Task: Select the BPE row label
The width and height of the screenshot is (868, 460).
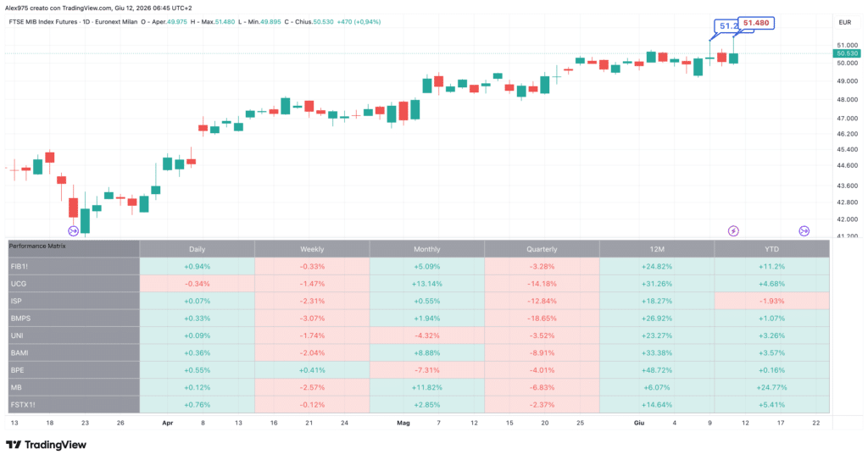Action: [x=74, y=369]
